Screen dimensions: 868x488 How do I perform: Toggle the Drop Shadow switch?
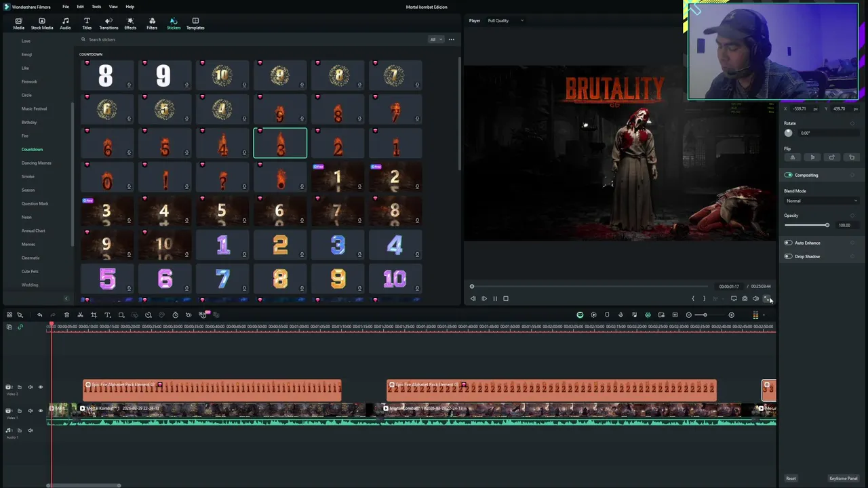pos(788,256)
